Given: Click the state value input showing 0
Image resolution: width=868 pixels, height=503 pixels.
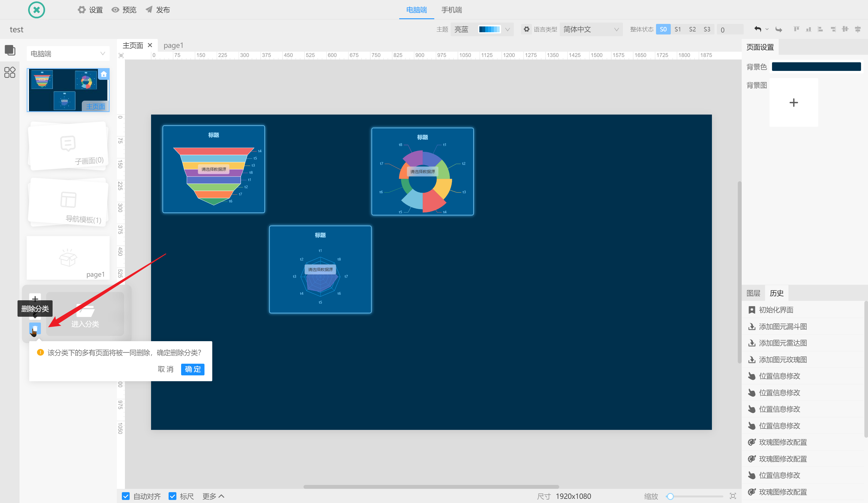Looking at the screenshot, I should point(730,29).
